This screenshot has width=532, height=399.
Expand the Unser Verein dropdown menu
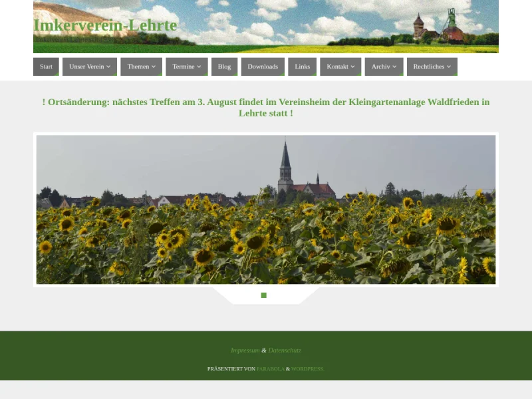click(x=90, y=66)
